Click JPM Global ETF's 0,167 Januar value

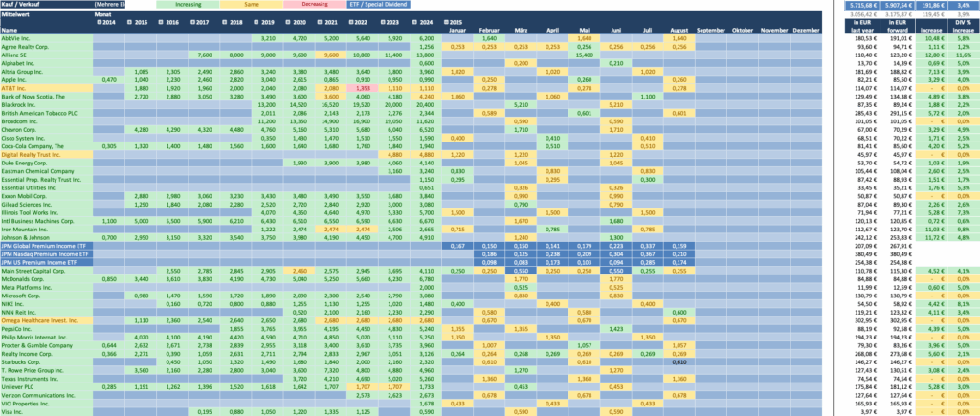pos(457,246)
